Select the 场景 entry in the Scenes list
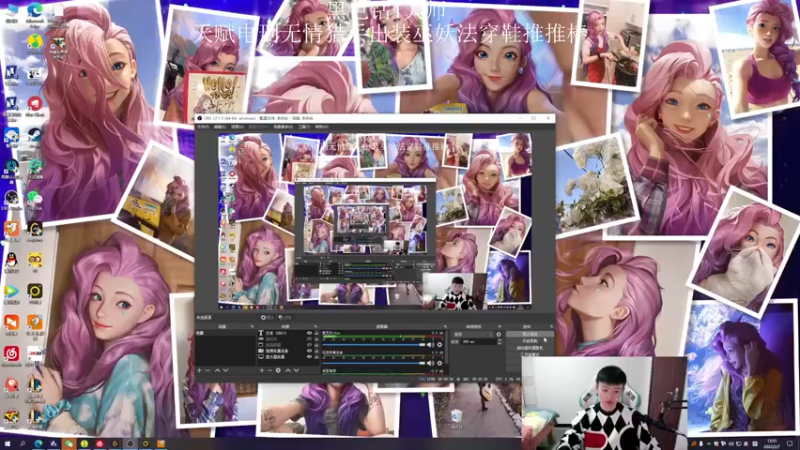This screenshot has height=450, width=800. (x=226, y=333)
